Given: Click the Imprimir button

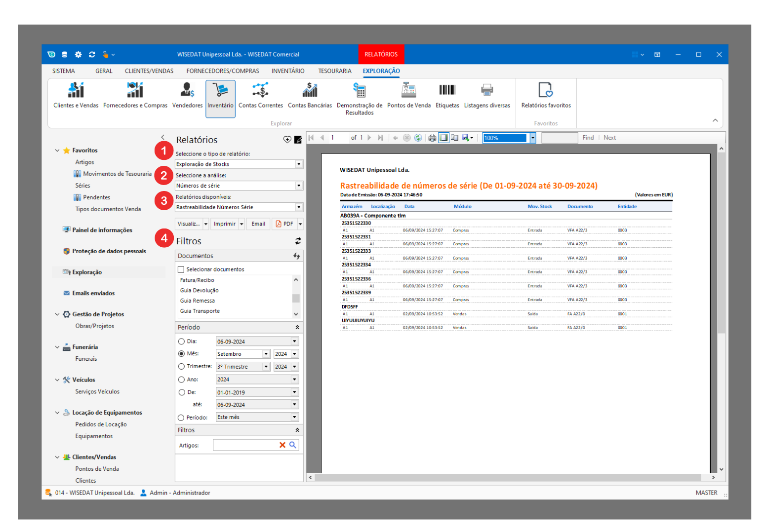Looking at the screenshot, I should (x=224, y=224).
